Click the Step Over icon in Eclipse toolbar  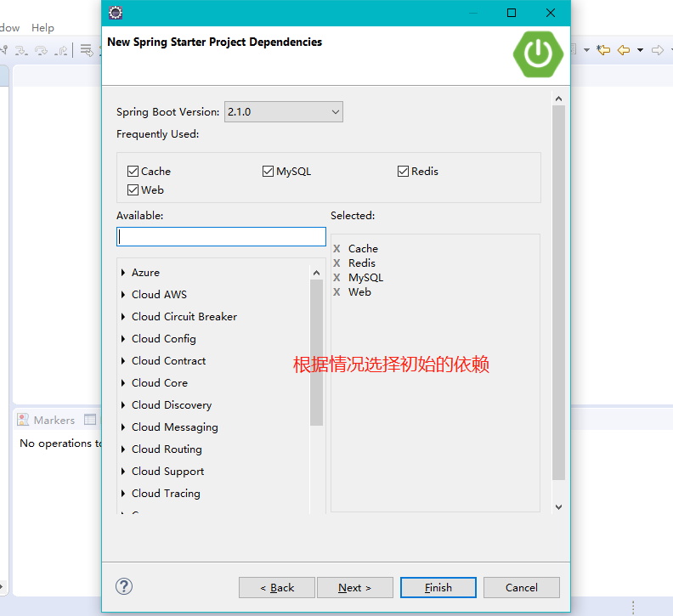41,51
